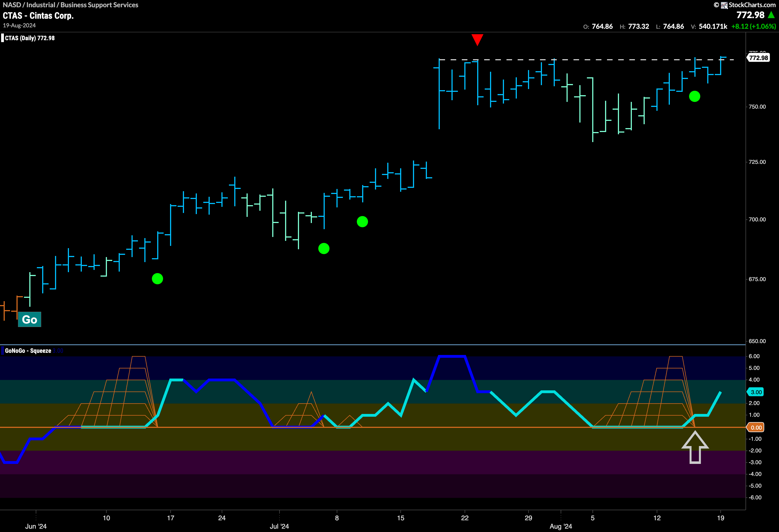Click the red down-triangle marker above price
779x532 pixels.
477,40
